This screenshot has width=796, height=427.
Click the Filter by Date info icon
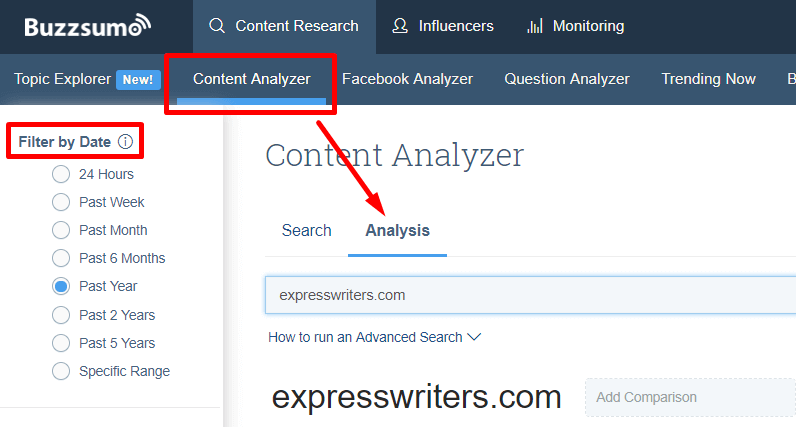(125, 142)
